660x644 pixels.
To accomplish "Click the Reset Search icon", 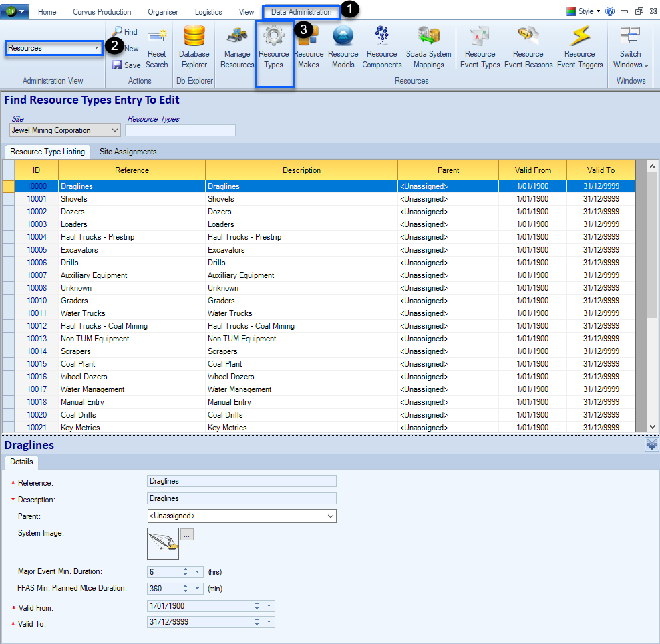I will point(156,35).
